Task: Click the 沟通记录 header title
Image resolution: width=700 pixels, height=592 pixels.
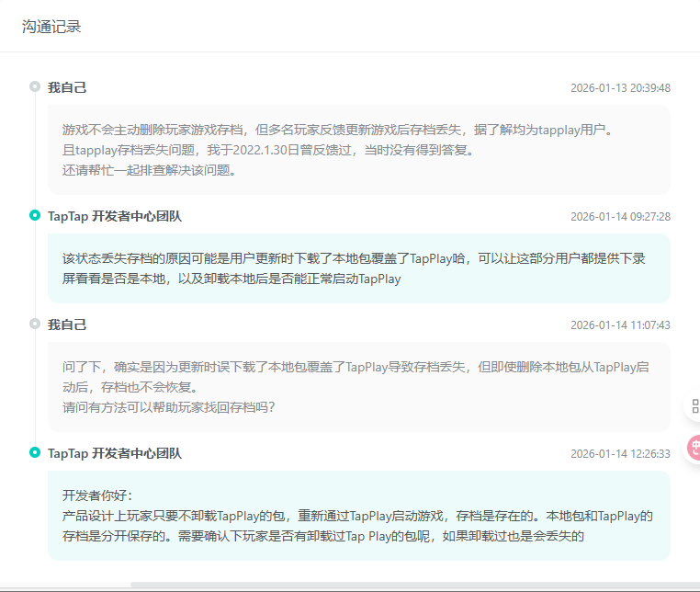Action: (51, 27)
